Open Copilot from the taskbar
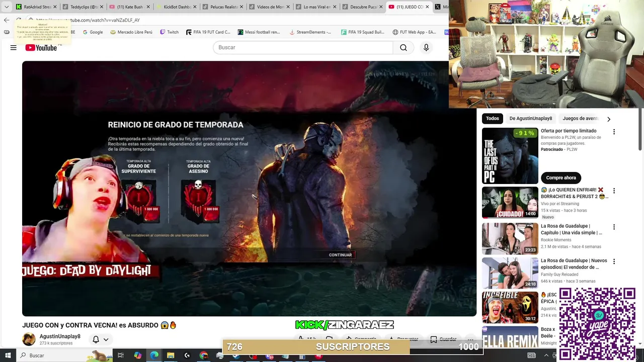644x362 pixels. click(137, 355)
